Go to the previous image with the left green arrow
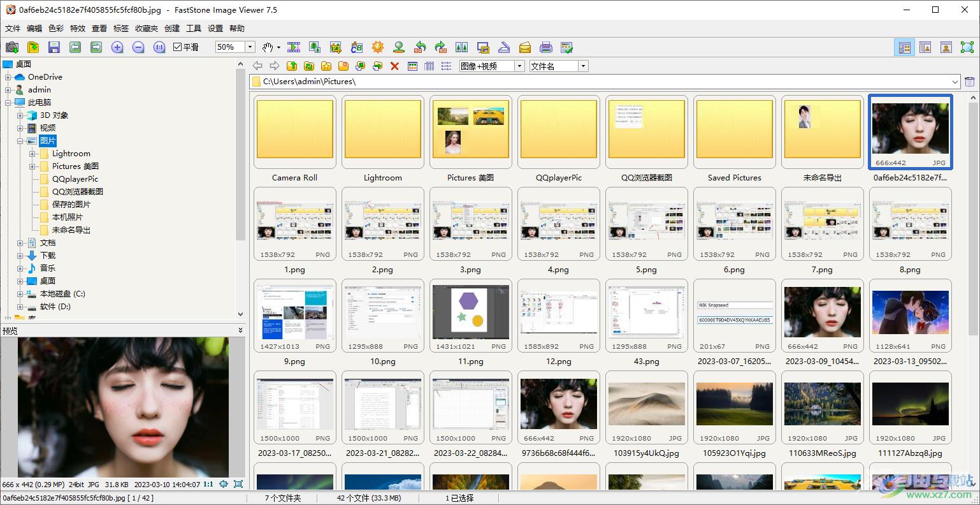Screen dimensions: 980x505 (x=75, y=47)
